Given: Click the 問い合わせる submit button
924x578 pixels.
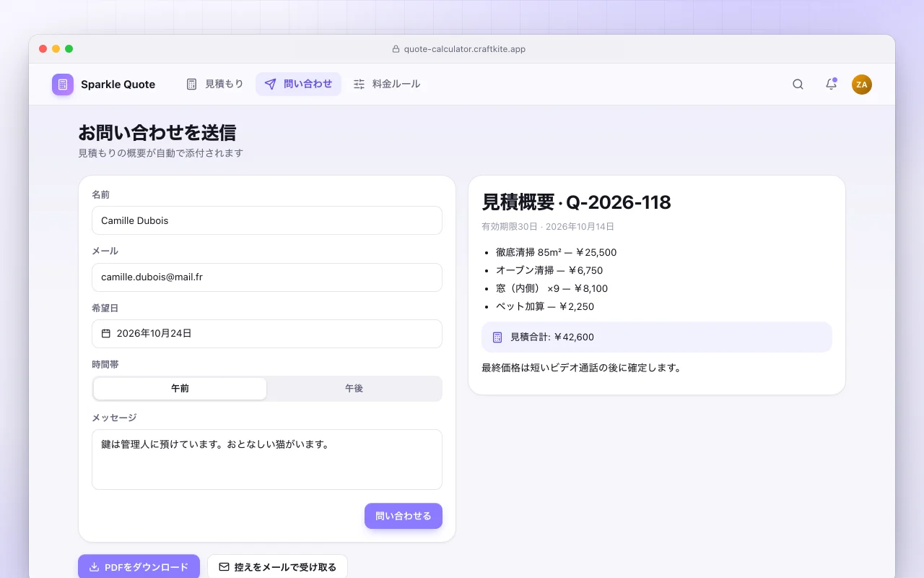Looking at the screenshot, I should [x=404, y=516].
